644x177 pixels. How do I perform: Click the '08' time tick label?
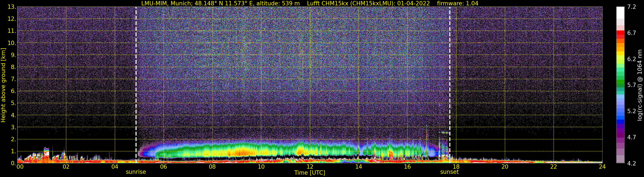click(212, 166)
